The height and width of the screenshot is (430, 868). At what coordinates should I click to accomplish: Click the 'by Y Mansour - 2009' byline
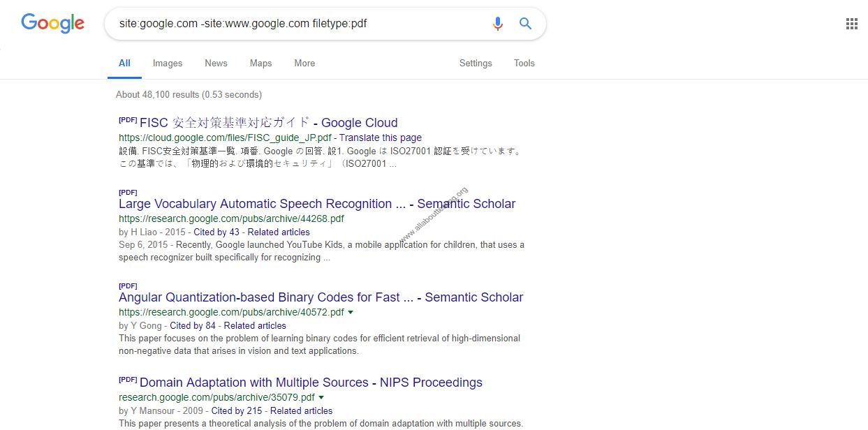point(161,410)
